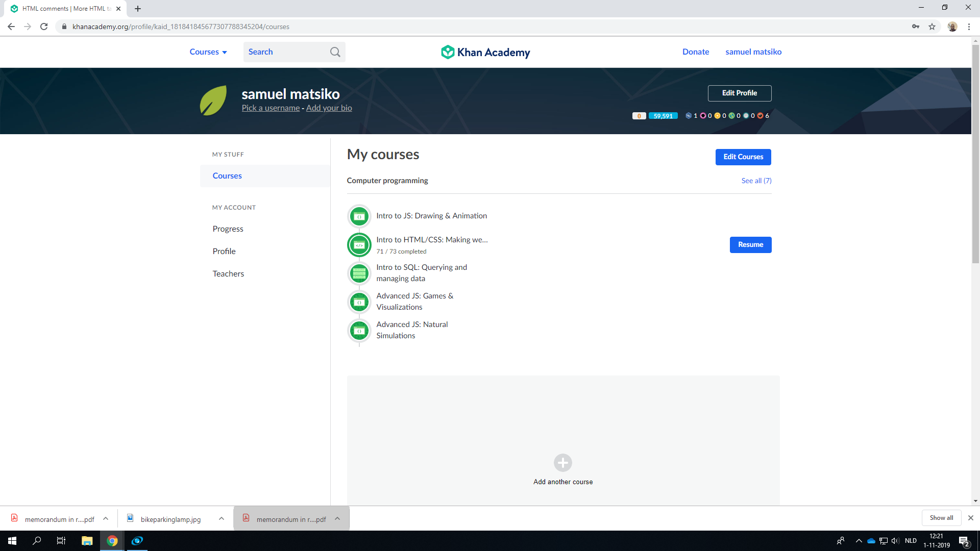Open the Intro to JS course icon

[x=359, y=216]
